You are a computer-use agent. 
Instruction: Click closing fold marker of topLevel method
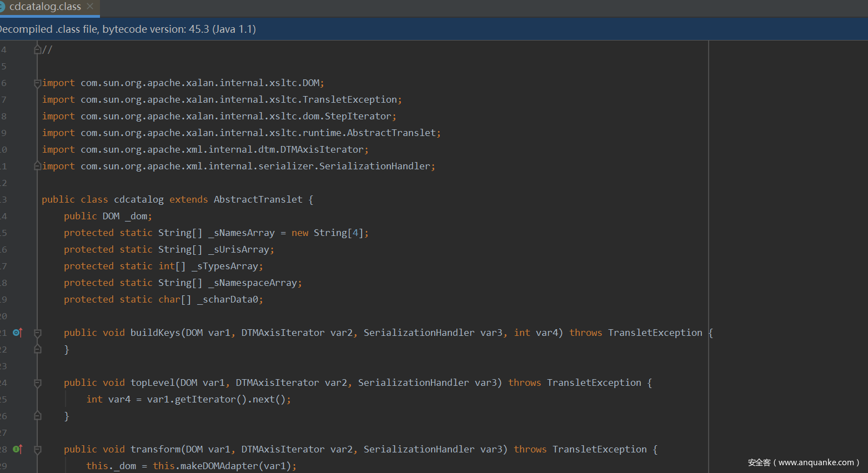click(37, 416)
